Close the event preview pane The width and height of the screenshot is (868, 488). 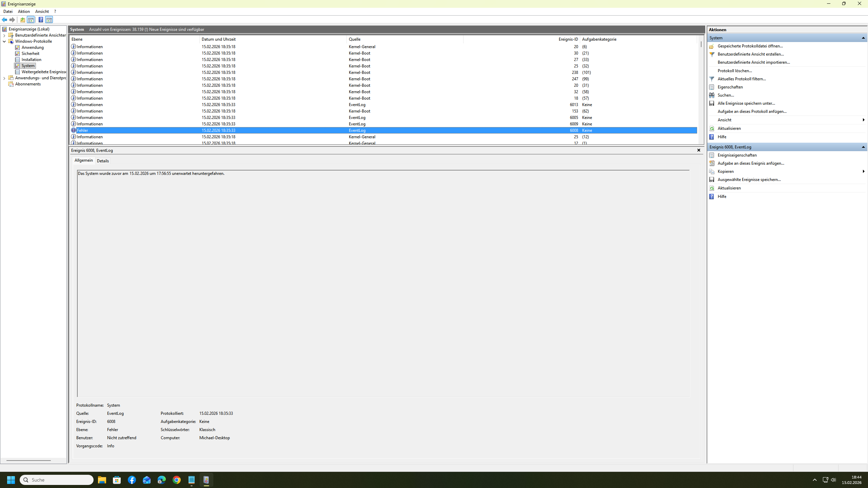(698, 150)
